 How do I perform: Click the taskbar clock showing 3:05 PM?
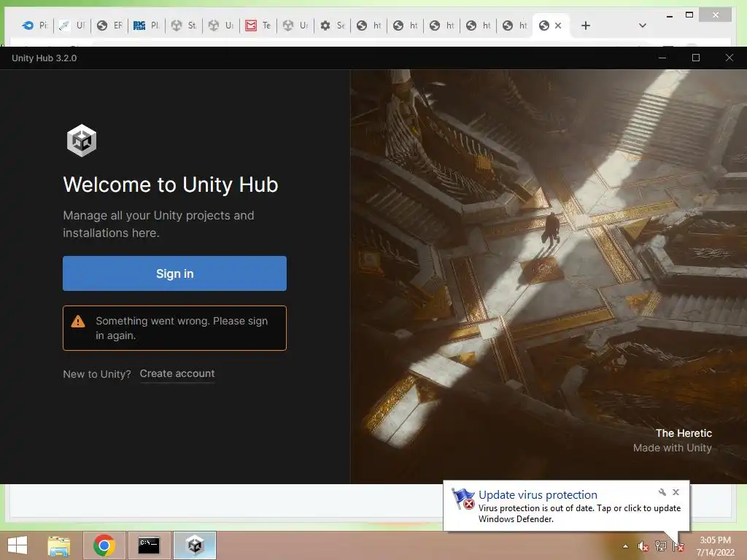tap(715, 546)
